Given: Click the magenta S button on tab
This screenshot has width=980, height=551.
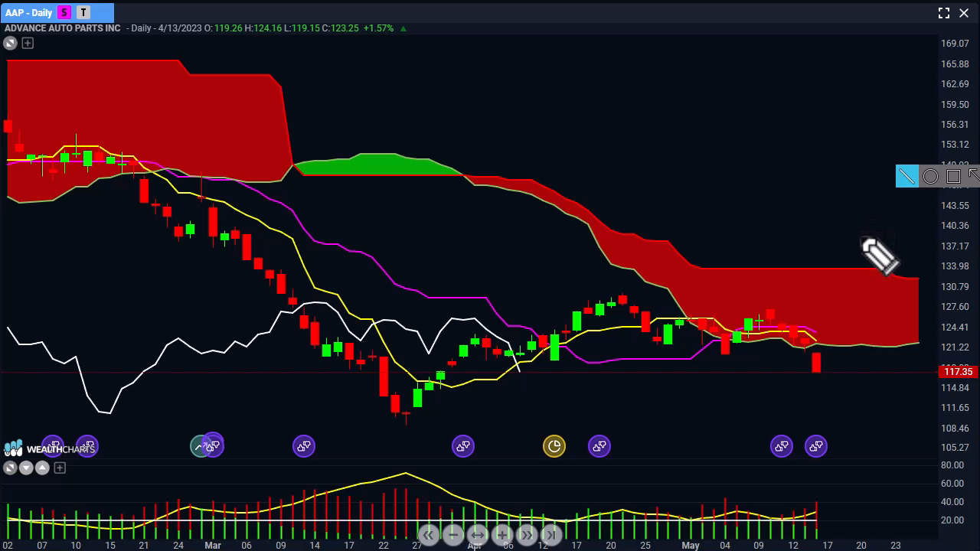Looking at the screenshot, I should (64, 12).
